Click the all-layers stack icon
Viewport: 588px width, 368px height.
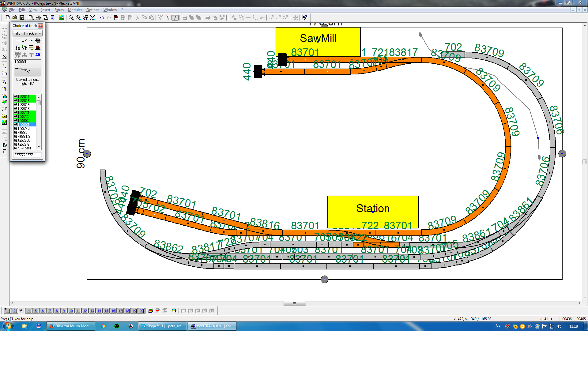tap(150, 311)
